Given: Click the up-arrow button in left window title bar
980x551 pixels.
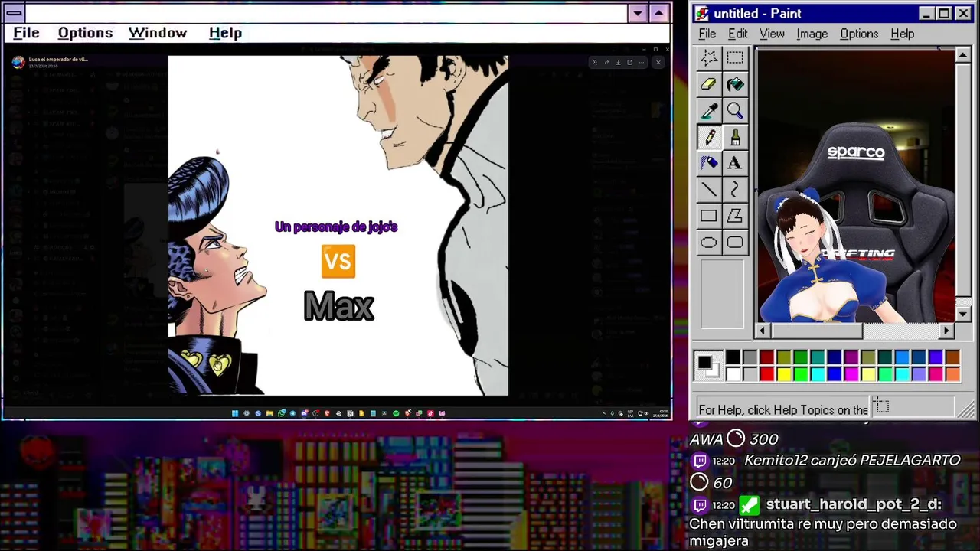Looking at the screenshot, I should tap(659, 13).
